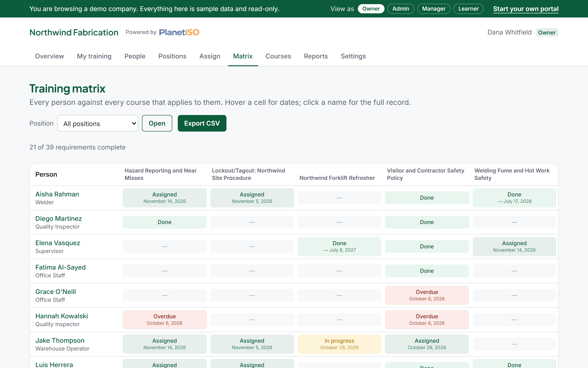588x368 pixels.
Task: Open the Courses tab
Action: point(278,56)
